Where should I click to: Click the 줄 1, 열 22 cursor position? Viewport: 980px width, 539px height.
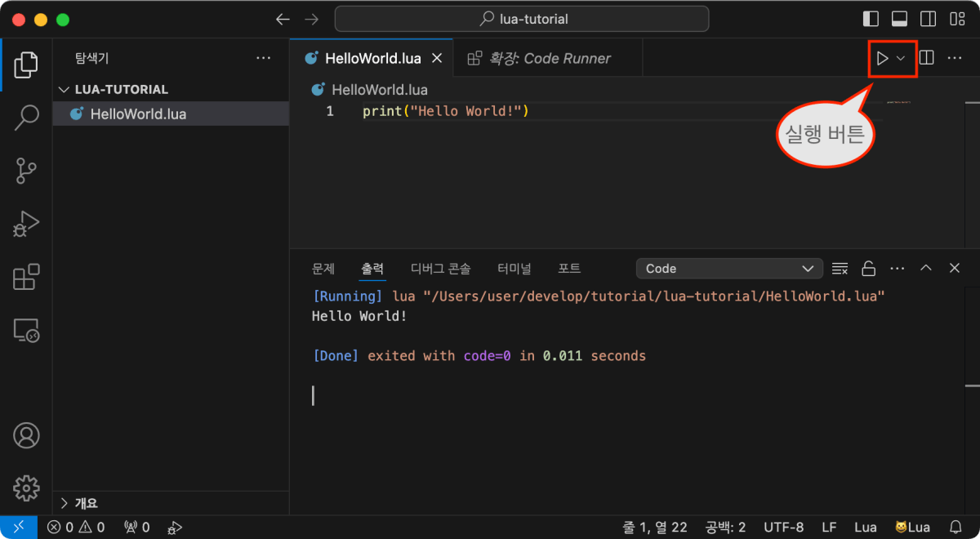point(655,528)
